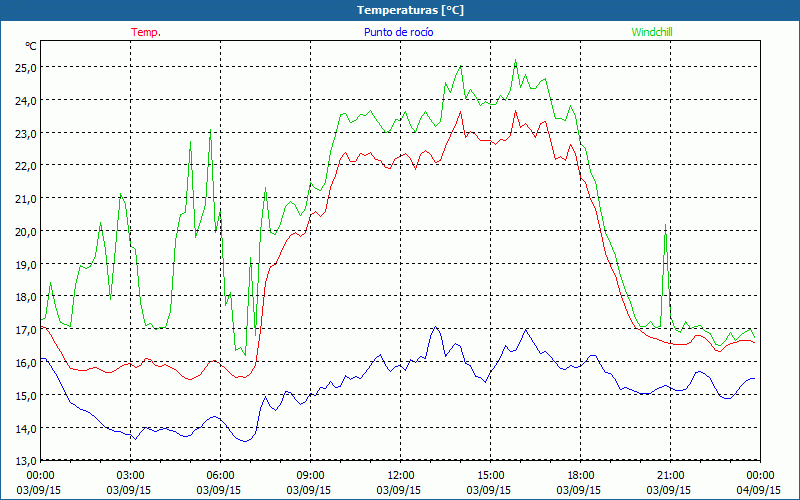
Task: Click the °C unit label above y-axis
Action: pos(30,46)
